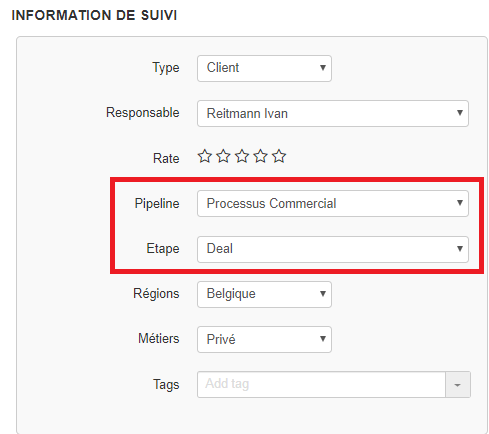This screenshot has width=489, height=434.
Task: Click the arrow of the Pipeline select
Action: [460, 203]
